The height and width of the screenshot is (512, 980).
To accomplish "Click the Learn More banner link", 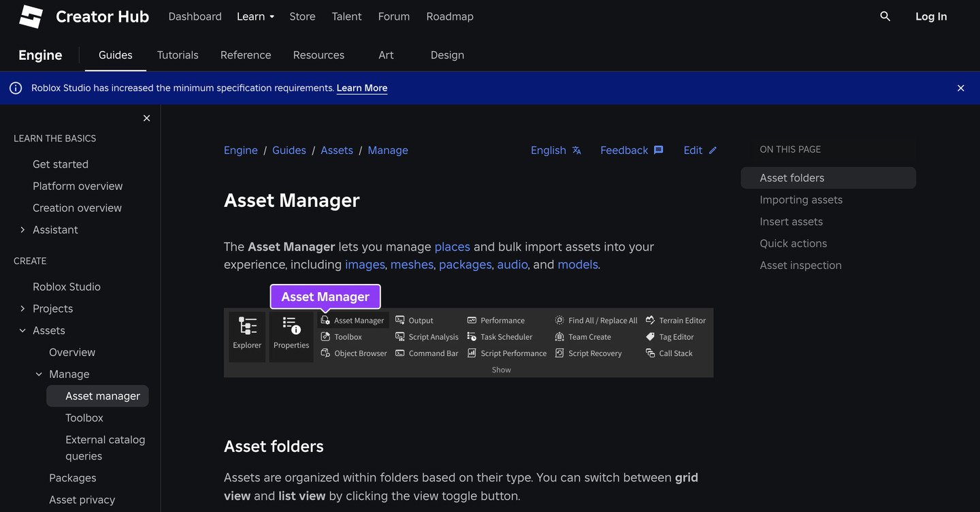I will click(362, 88).
